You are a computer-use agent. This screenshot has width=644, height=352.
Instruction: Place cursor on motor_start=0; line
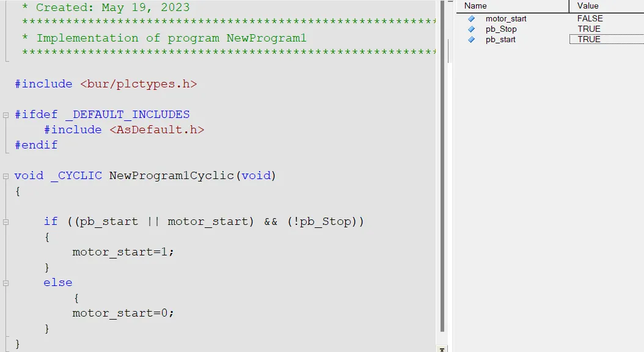point(123,313)
